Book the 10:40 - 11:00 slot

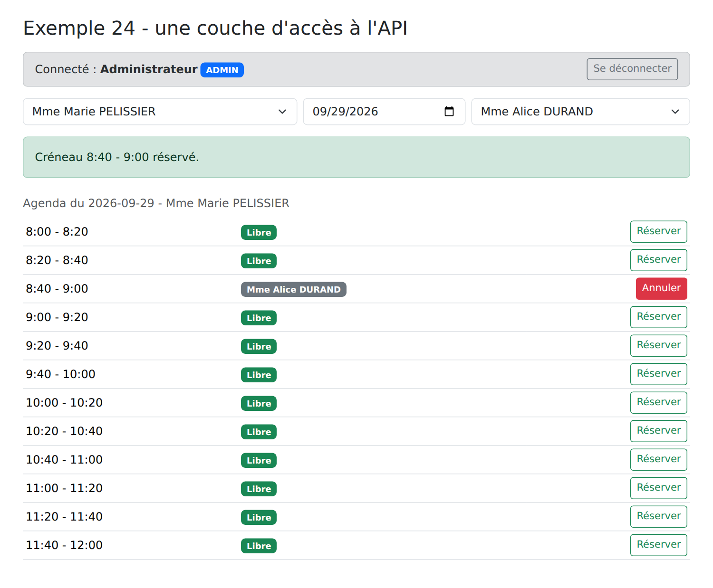(x=658, y=460)
